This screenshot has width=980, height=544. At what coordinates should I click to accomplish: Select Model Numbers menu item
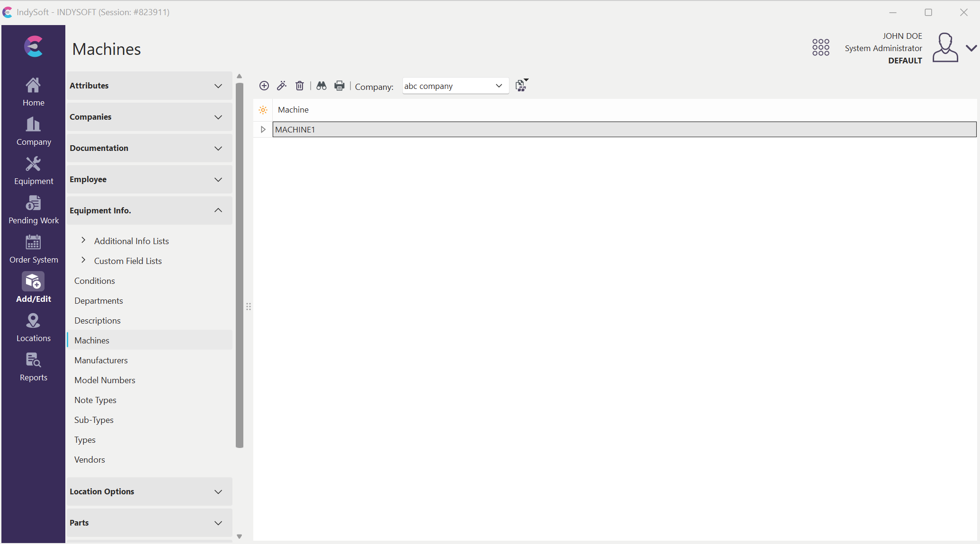[x=105, y=380]
